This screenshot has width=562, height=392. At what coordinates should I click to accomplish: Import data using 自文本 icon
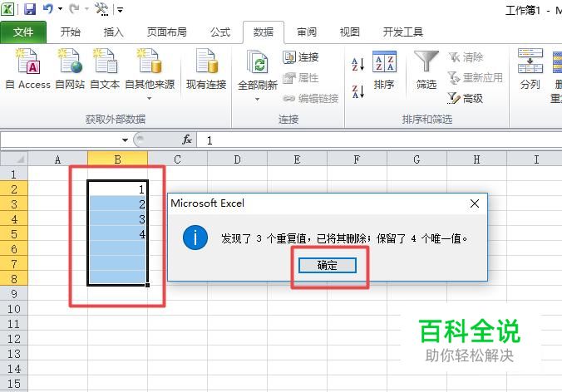coord(105,69)
